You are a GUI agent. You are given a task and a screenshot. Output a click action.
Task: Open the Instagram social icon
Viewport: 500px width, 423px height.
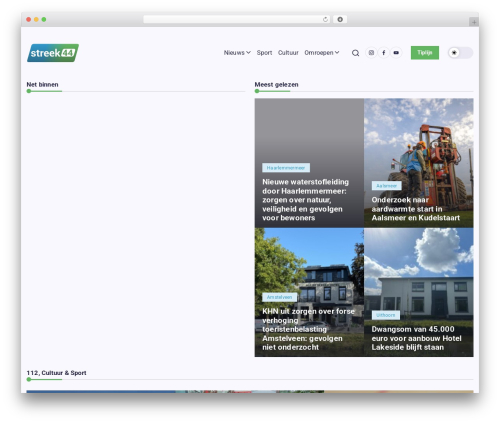pos(371,53)
